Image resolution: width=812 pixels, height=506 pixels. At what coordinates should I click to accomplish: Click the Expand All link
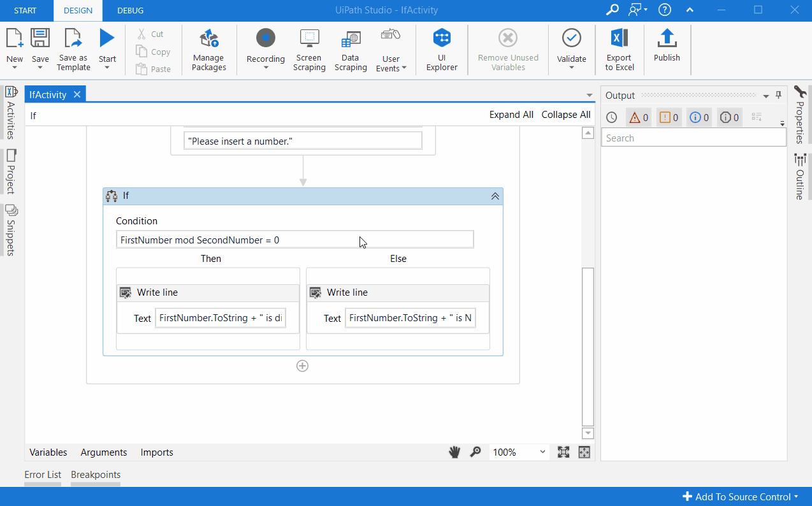click(511, 115)
